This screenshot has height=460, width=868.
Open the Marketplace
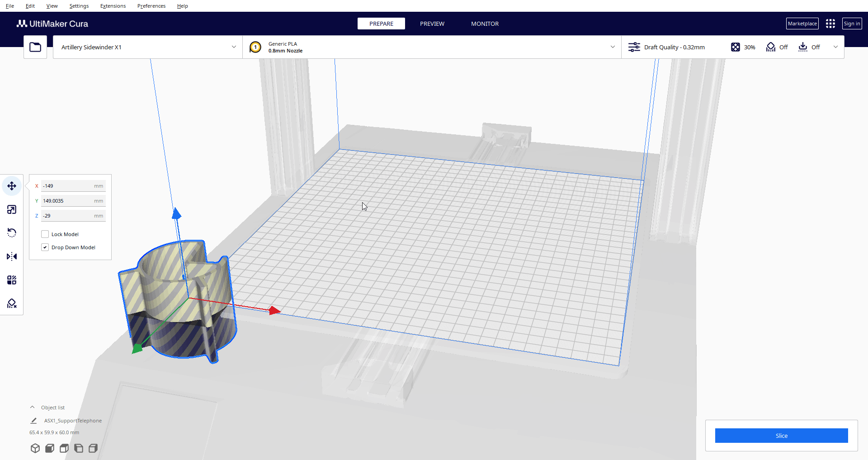tap(802, 24)
